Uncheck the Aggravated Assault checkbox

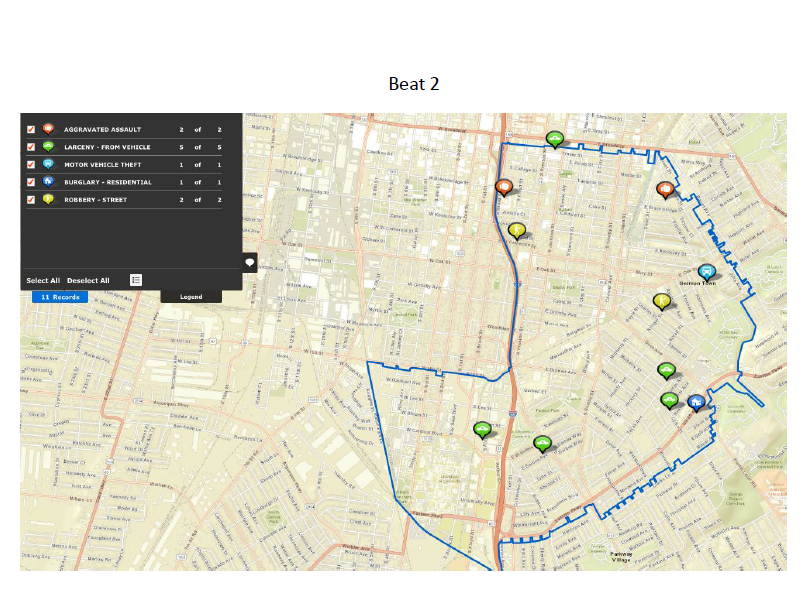point(31,130)
